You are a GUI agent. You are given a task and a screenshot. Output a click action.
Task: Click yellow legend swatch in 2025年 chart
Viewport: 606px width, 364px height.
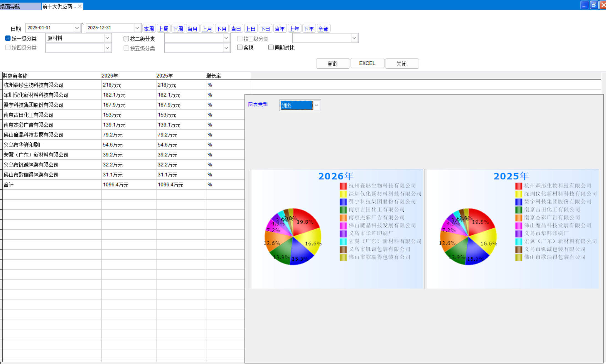[x=518, y=194]
